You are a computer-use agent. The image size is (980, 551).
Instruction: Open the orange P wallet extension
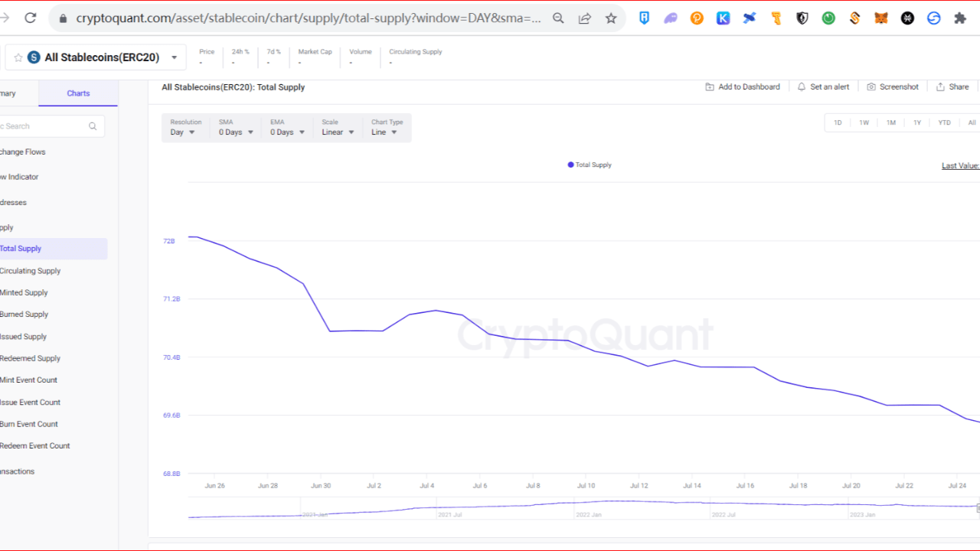tap(697, 18)
